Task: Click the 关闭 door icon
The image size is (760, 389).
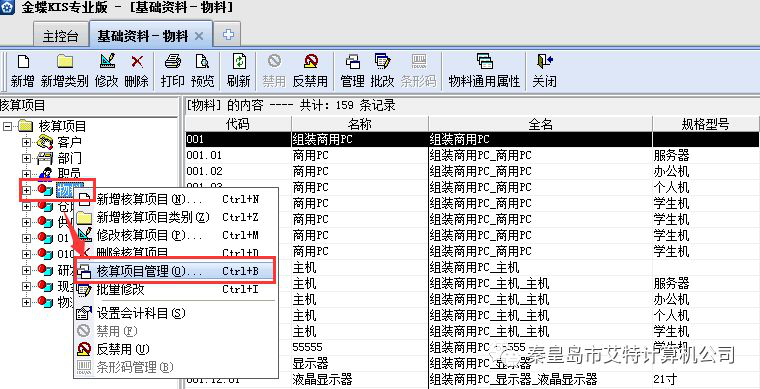Action: coord(544,61)
